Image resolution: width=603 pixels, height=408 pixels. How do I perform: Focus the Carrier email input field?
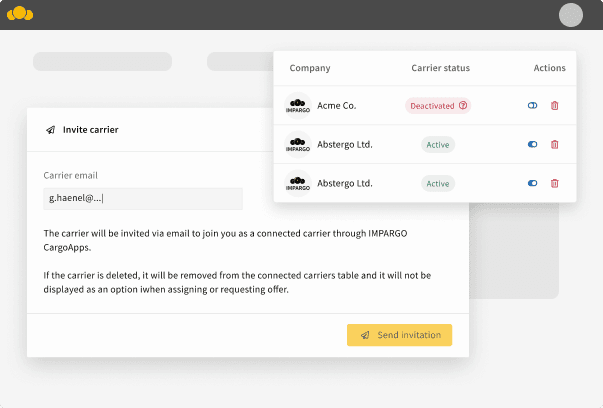tap(143, 199)
